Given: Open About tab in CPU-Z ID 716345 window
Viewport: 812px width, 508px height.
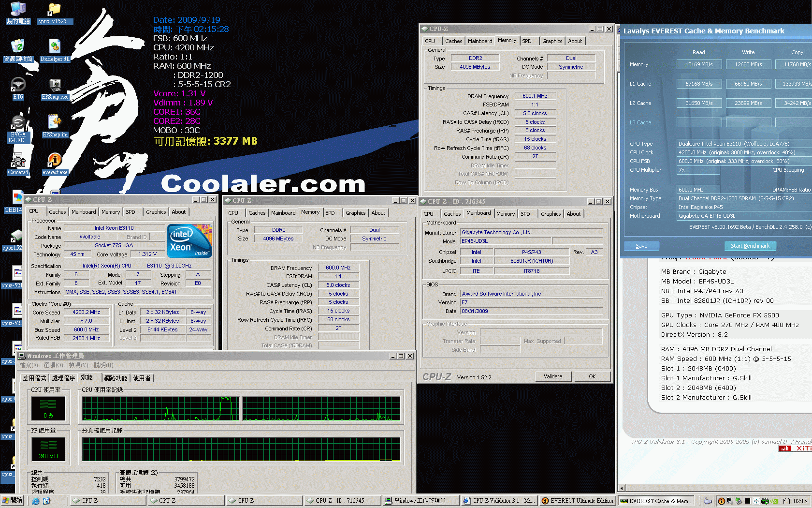Looking at the screenshot, I should [x=573, y=214].
